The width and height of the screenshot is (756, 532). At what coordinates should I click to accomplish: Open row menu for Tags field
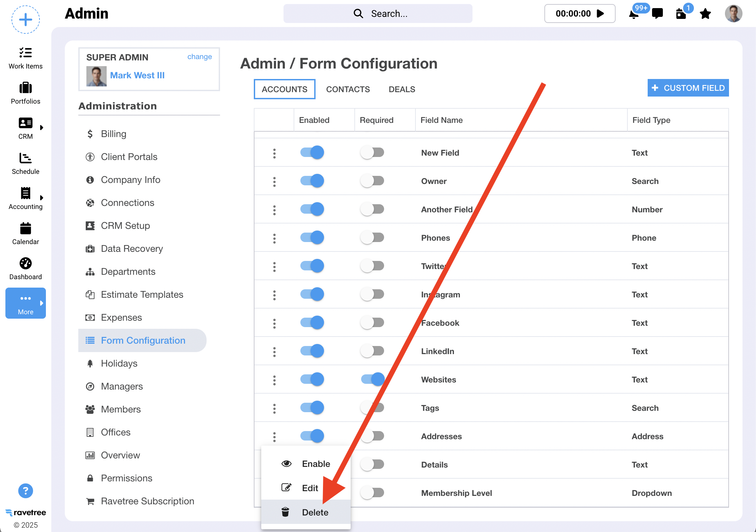click(274, 408)
